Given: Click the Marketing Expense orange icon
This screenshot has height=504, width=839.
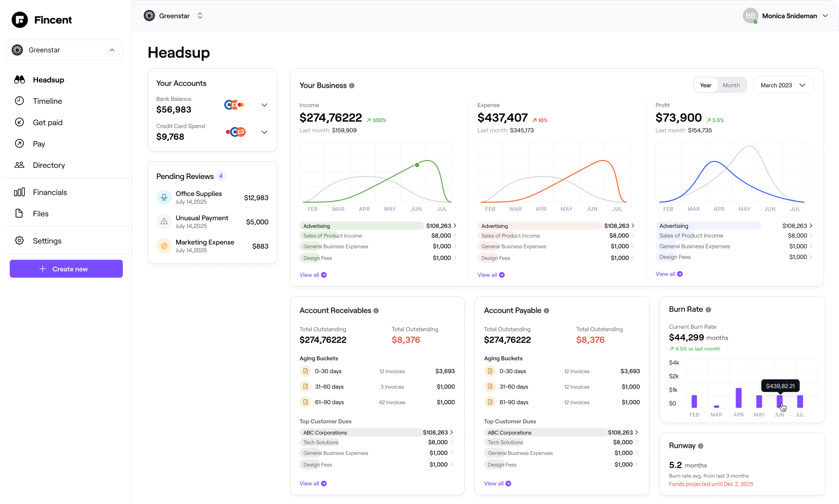Looking at the screenshot, I should tap(164, 246).
